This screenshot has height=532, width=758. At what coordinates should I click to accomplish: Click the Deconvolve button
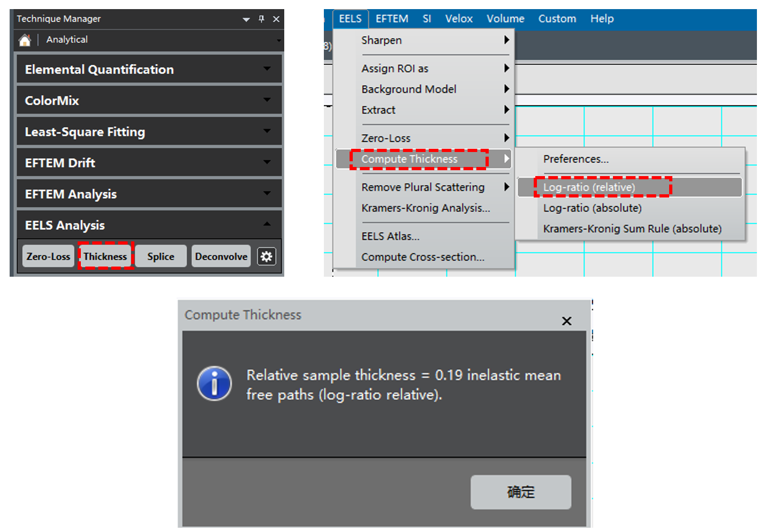221,256
